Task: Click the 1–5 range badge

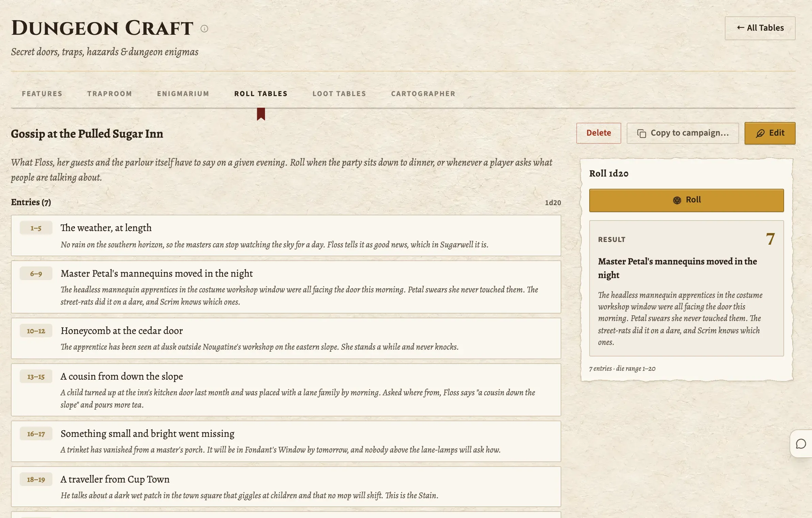Action: click(36, 228)
